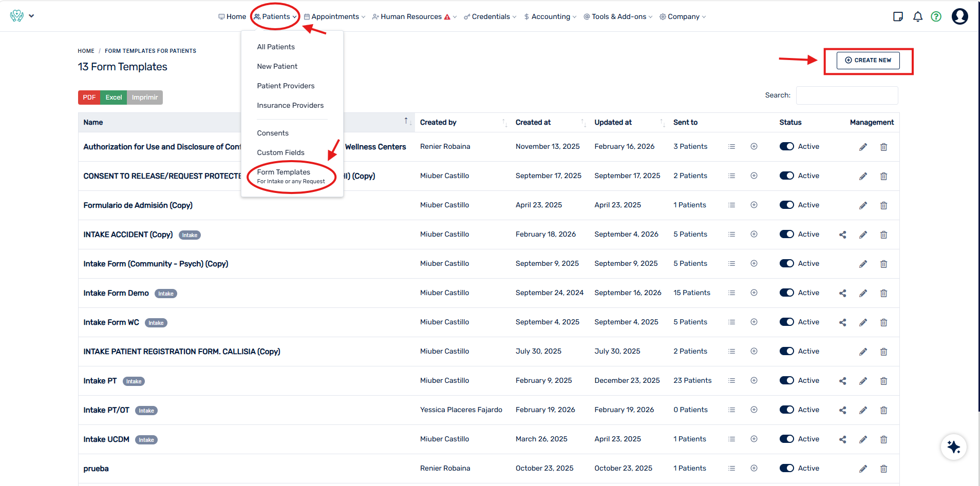Screen dimensions: 980x486
Task: Go to HOME breadcrumb link
Action: tap(86, 51)
